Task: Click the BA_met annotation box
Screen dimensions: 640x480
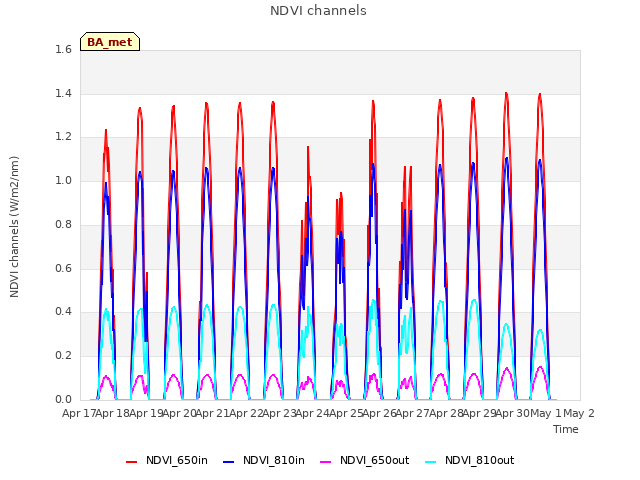Action: pyautogui.click(x=110, y=42)
